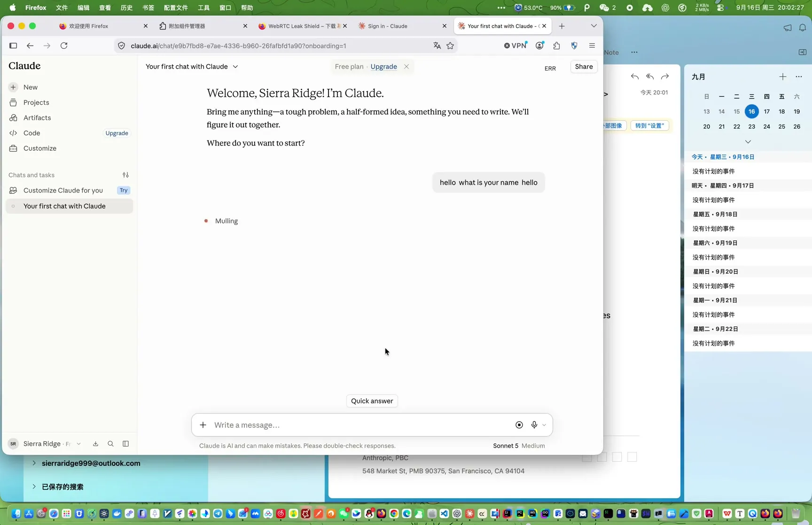
Task: Expand the sierraridge999@outlook.com account folder
Action: 34,463
